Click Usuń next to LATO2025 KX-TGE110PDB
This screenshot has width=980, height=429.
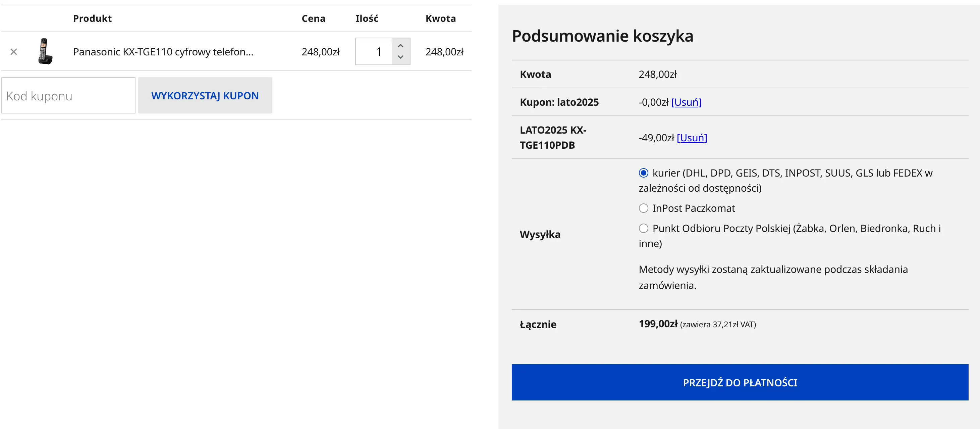coord(692,138)
